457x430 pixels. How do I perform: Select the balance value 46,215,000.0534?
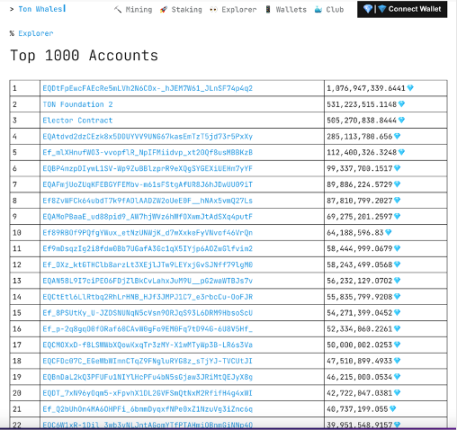359,377
